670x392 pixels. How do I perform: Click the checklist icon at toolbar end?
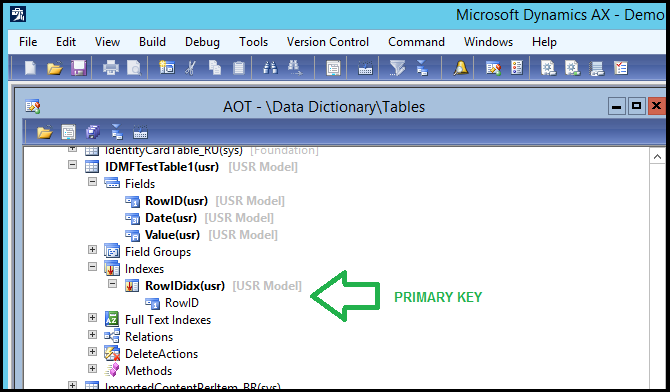(x=620, y=68)
